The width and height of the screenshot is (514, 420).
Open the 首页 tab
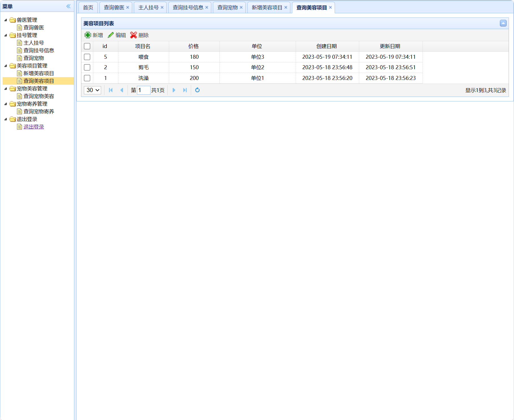[x=88, y=8]
